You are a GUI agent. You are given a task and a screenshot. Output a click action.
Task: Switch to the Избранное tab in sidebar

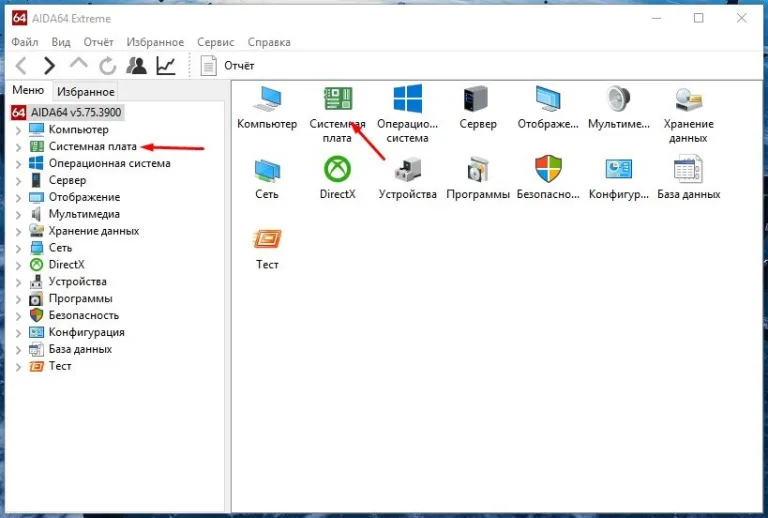pyautogui.click(x=86, y=92)
